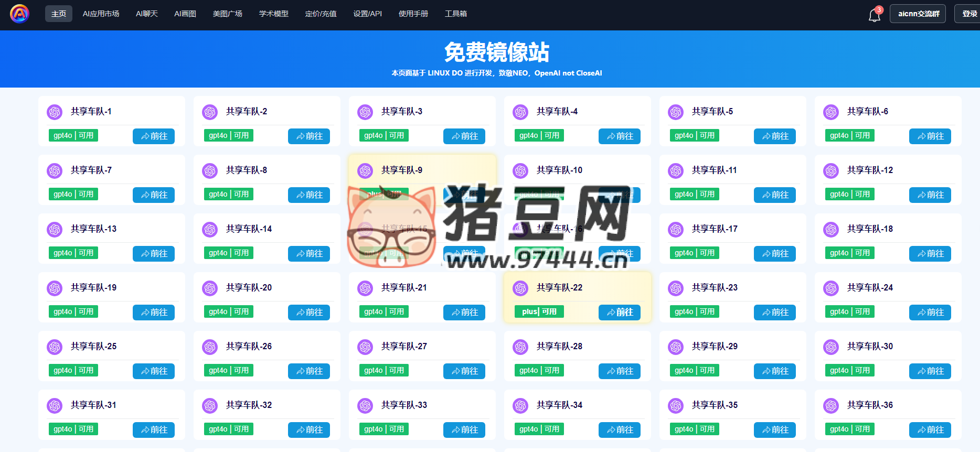Click 前往 for 共享车队-22

(620, 313)
